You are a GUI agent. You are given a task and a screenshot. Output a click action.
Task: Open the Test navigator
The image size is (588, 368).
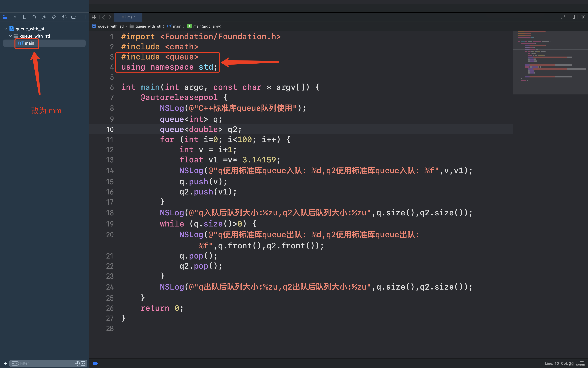(54, 17)
